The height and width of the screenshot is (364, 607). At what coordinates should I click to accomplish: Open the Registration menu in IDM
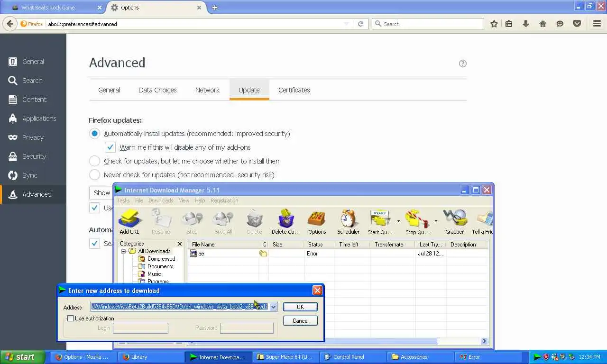click(224, 200)
